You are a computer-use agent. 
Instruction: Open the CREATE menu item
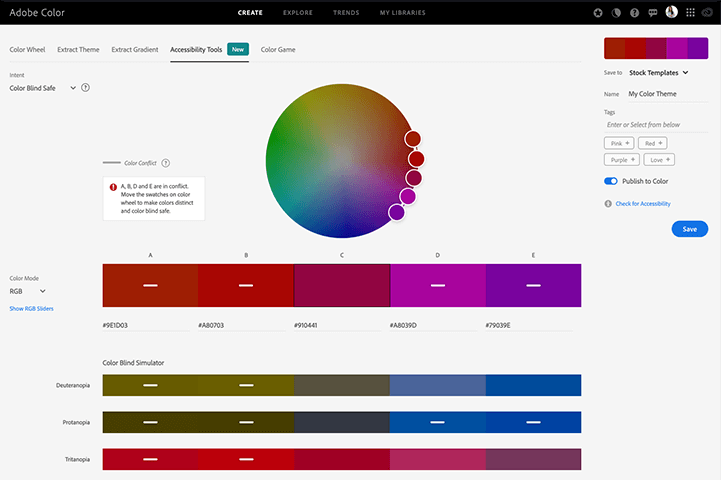(x=250, y=13)
